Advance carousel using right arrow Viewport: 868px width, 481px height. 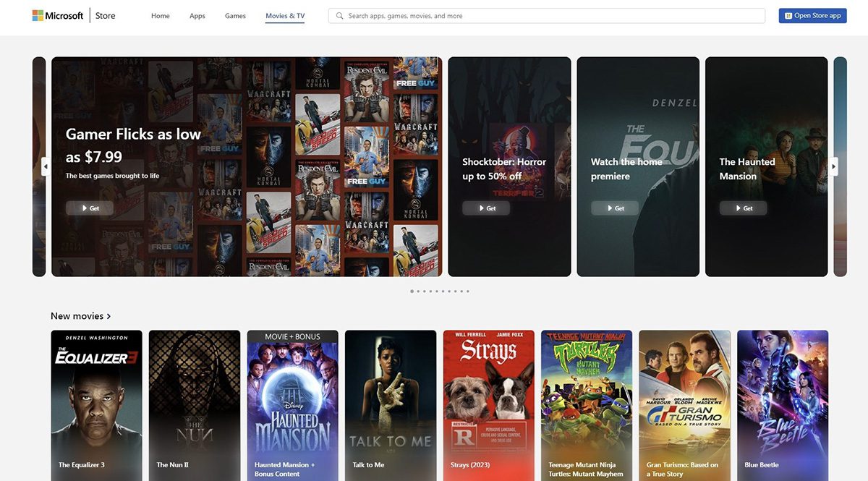(833, 166)
